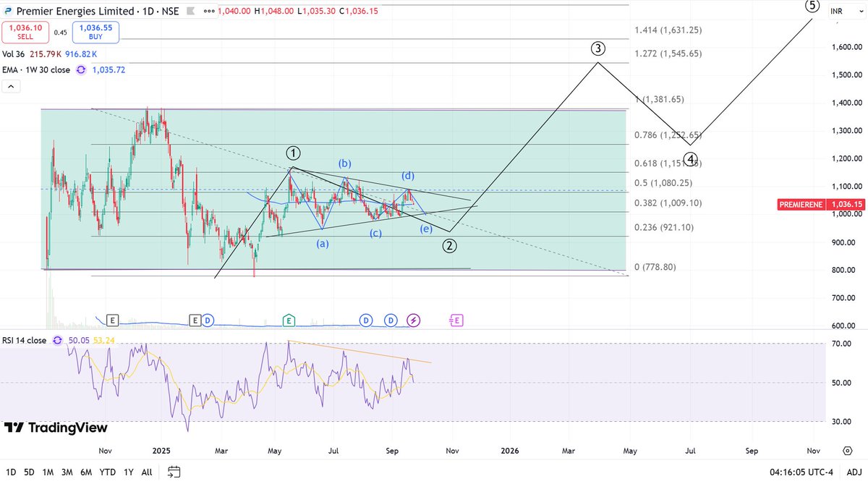Click the 0.236 (921.10) Fibonacci label

pyautogui.click(x=664, y=227)
